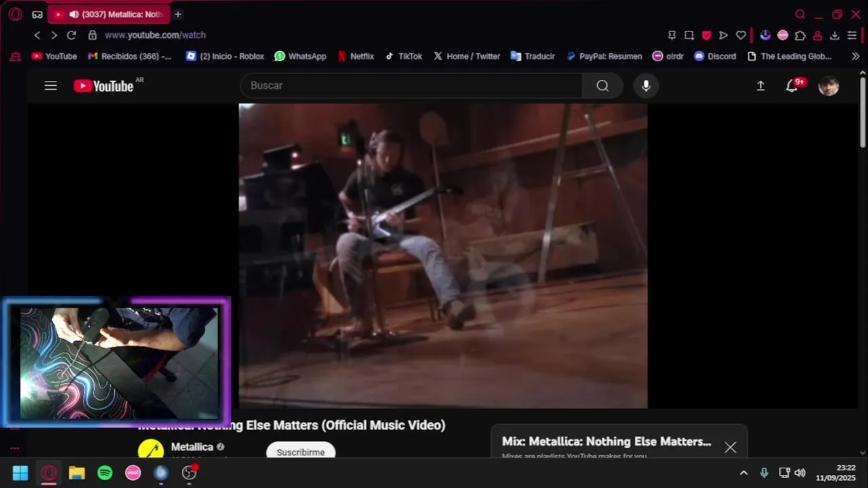Open the Recibidos (366) Gmail bookmark
Screen dimensions: 868x488
[130, 56]
